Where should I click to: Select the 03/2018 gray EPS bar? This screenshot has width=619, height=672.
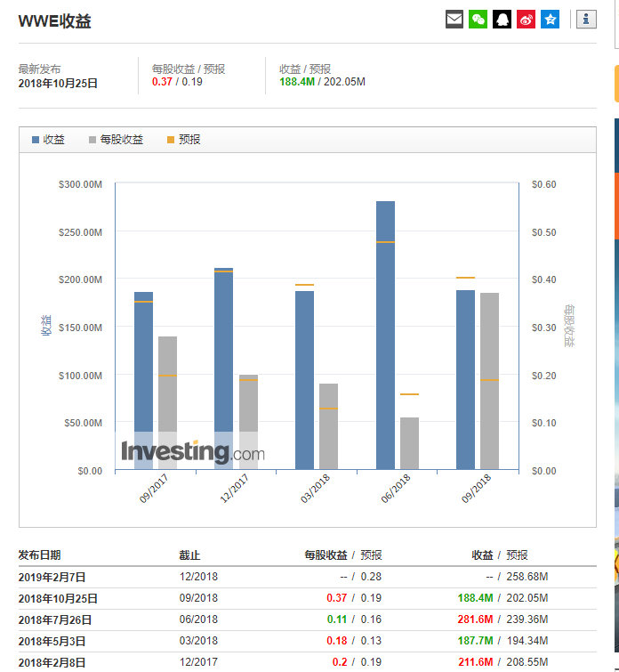coord(328,426)
